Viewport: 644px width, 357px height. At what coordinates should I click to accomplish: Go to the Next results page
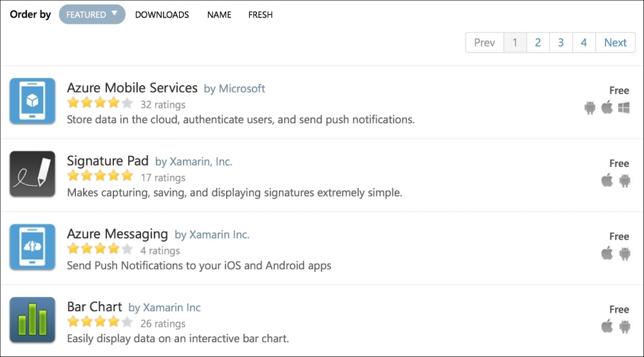pyautogui.click(x=615, y=43)
